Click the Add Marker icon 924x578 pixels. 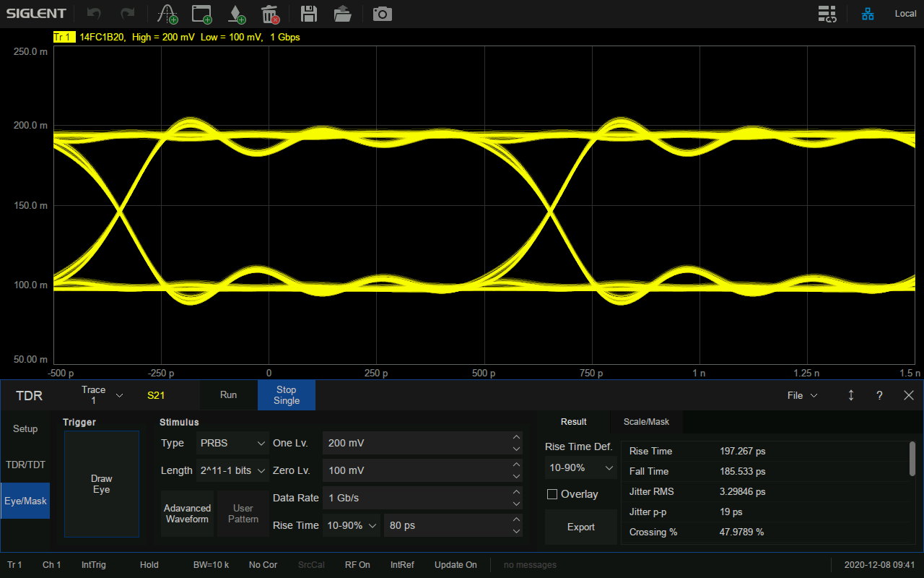tap(236, 13)
